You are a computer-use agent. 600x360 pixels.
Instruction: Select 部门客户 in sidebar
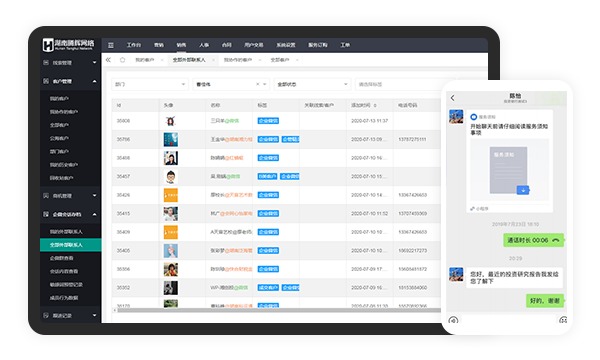(59, 151)
